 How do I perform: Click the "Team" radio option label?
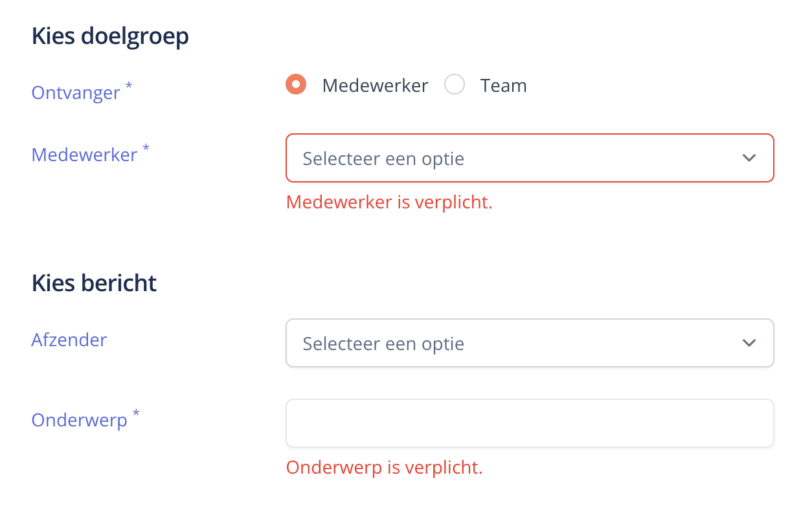503,85
